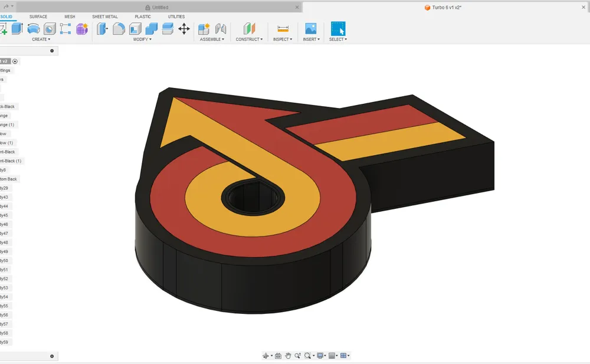The width and height of the screenshot is (590, 364).
Task: Activate the Turbo 6 v2 component radio button
Action: pyautogui.click(x=14, y=61)
